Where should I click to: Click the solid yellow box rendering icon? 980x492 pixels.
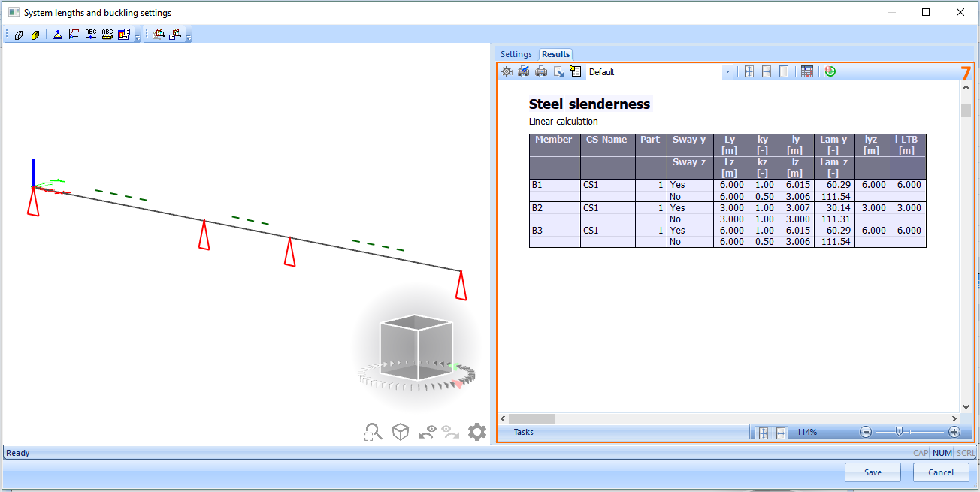click(35, 35)
